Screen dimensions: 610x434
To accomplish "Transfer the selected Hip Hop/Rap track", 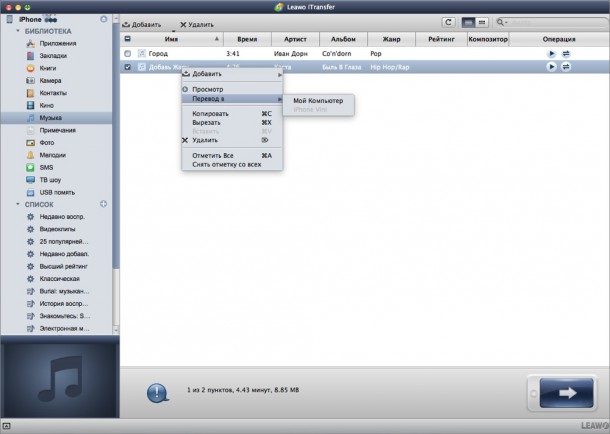I will [566, 67].
